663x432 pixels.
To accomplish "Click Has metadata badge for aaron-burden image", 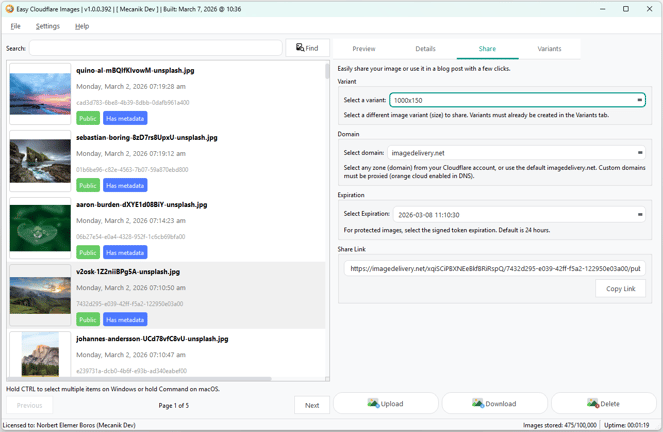I will [x=125, y=252].
